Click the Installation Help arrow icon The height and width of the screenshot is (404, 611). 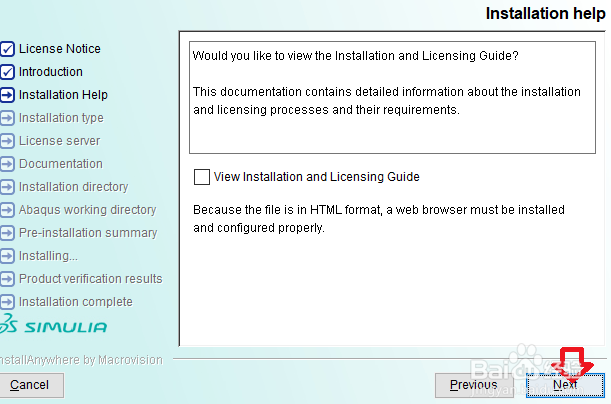point(8,95)
